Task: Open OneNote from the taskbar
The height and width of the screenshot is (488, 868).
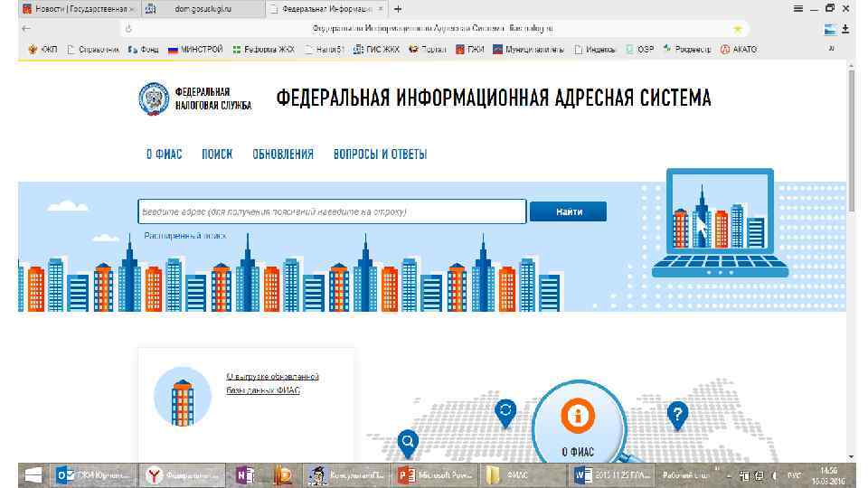Action: coord(245,475)
